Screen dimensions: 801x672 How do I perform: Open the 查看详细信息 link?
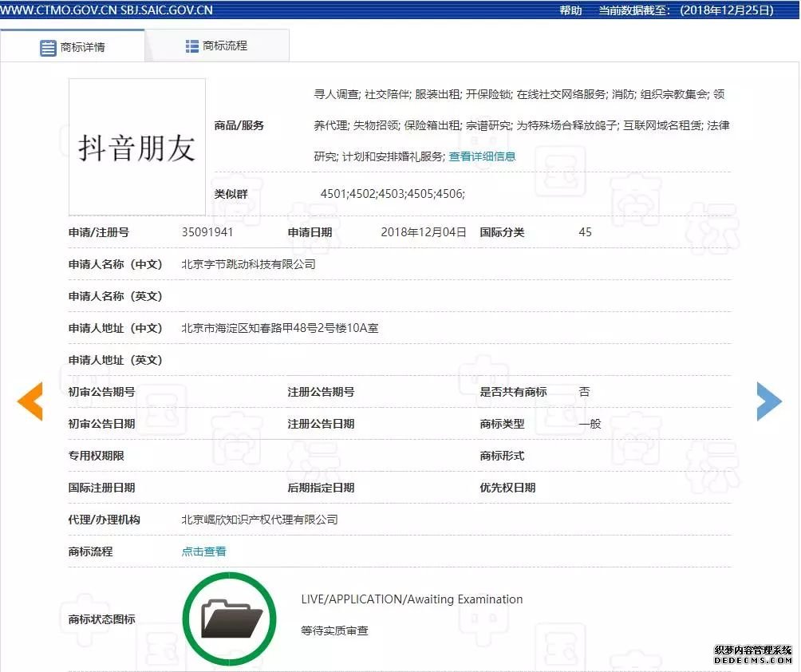[482, 156]
